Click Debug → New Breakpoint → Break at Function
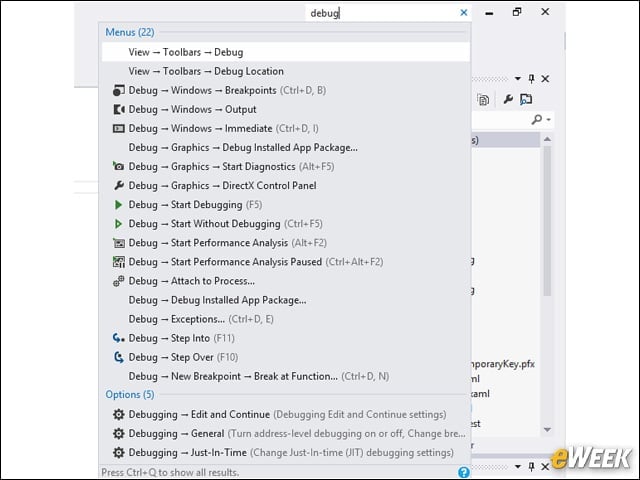 286,376
